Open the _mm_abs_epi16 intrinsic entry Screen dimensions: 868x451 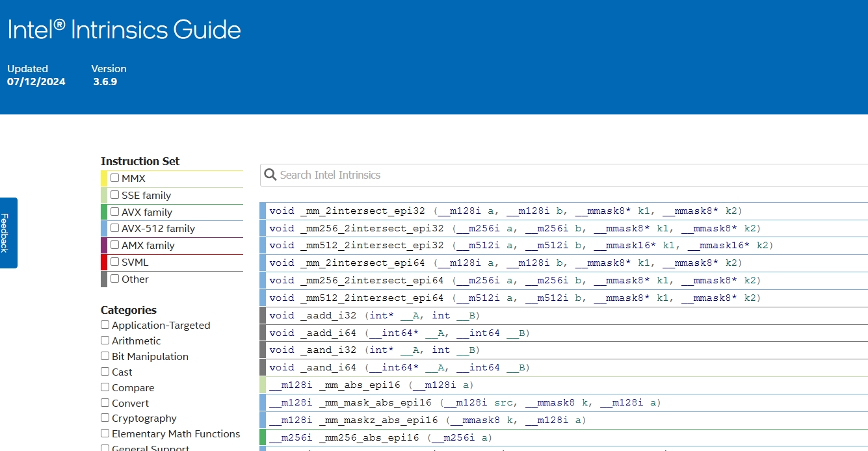coord(564,385)
